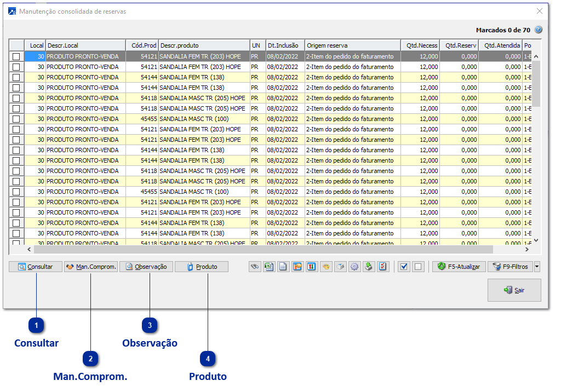Image resolution: width=561 pixels, height=392 pixels.
Task: Click the vertical scrollbar down arrow
Action: pyautogui.click(x=536, y=240)
